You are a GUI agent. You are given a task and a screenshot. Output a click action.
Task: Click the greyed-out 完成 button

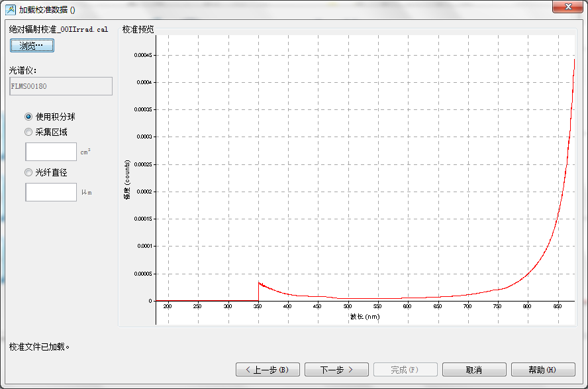tap(405, 370)
